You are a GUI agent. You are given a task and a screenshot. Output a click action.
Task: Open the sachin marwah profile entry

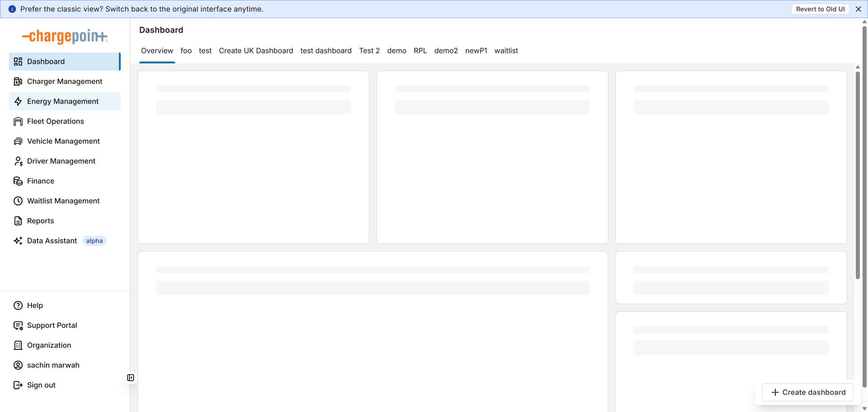[53, 365]
